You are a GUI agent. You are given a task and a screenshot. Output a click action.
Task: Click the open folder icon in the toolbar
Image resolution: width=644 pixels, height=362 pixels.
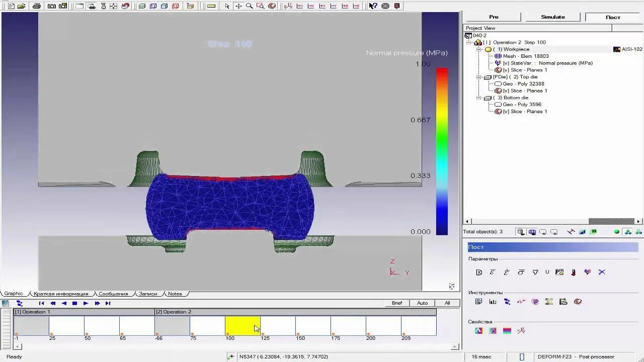21,6
